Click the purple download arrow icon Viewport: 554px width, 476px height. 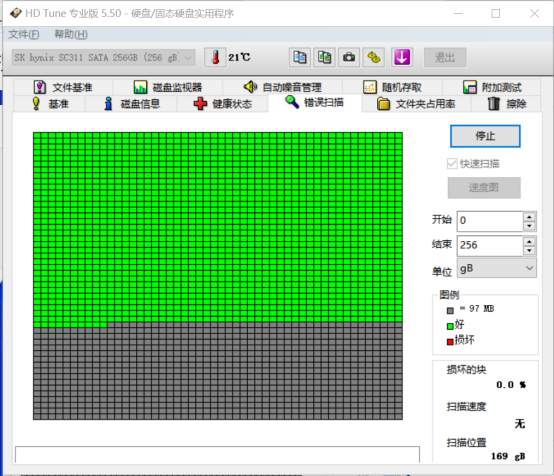coord(402,57)
